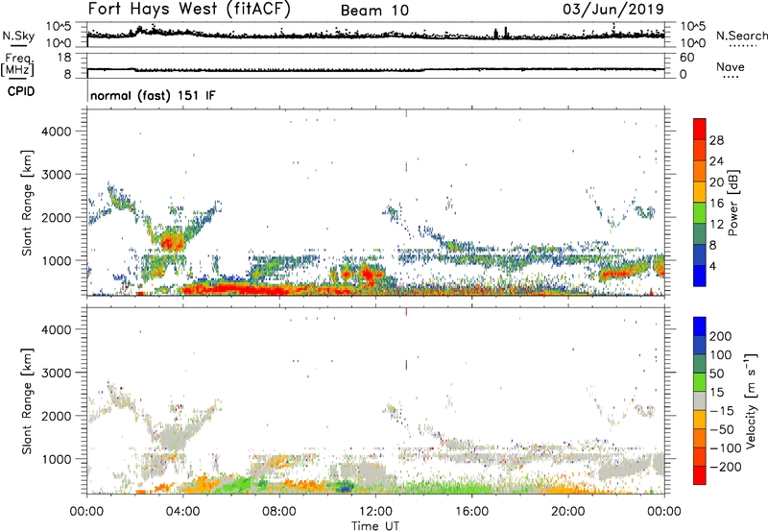The height and width of the screenshot is (532, 768).
Task: Click the power panel 'Slant Range [km]' label
Action: coord(27,203)
